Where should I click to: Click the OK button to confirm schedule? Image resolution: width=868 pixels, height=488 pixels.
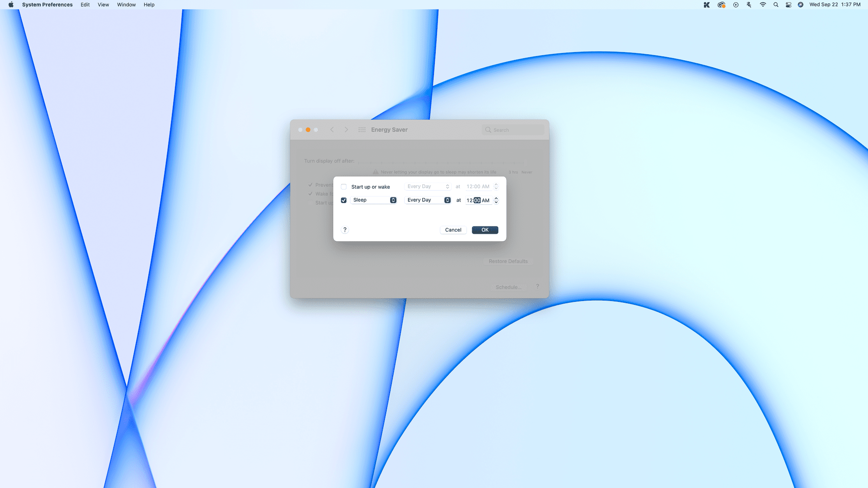(485, 229)
